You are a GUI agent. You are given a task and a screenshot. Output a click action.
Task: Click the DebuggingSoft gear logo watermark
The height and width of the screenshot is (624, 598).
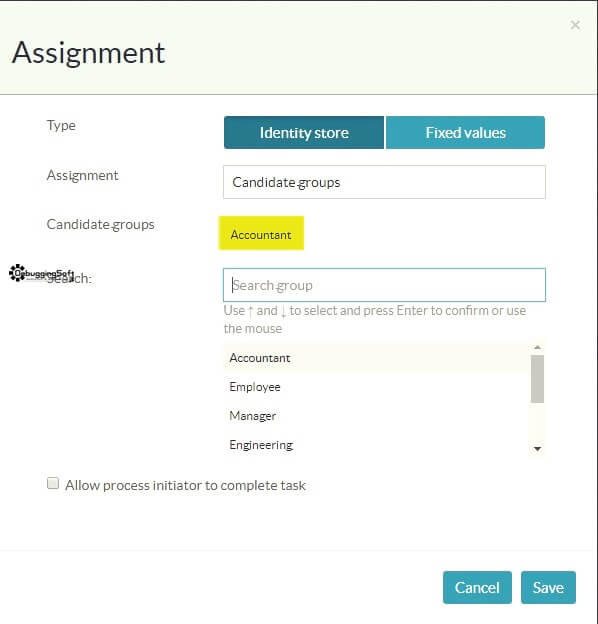(17, 273)
